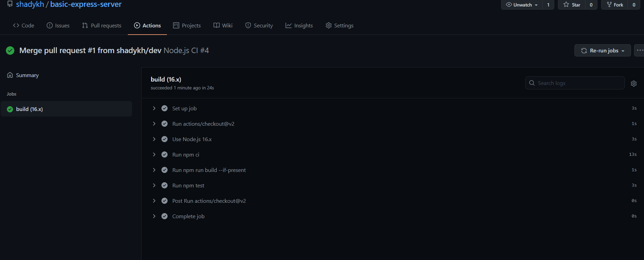Click the 'Run npm run build --if-present' label

[209, 170]
